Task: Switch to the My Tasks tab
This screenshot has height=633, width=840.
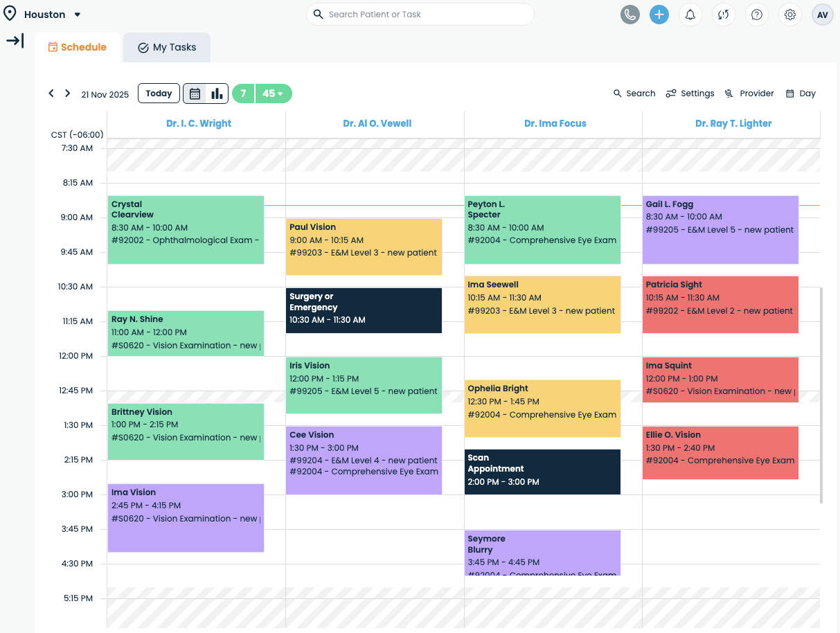Action: tap(167, 48)
